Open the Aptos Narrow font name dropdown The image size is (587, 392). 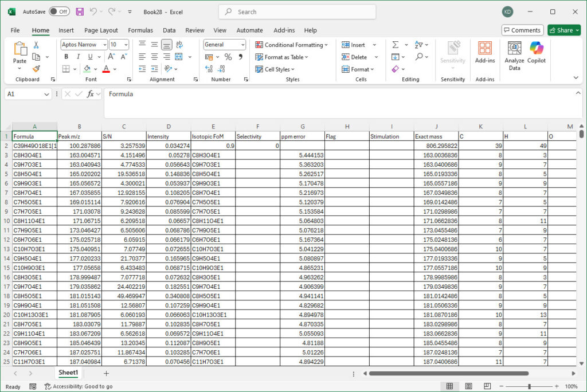(x=104, y=45)
